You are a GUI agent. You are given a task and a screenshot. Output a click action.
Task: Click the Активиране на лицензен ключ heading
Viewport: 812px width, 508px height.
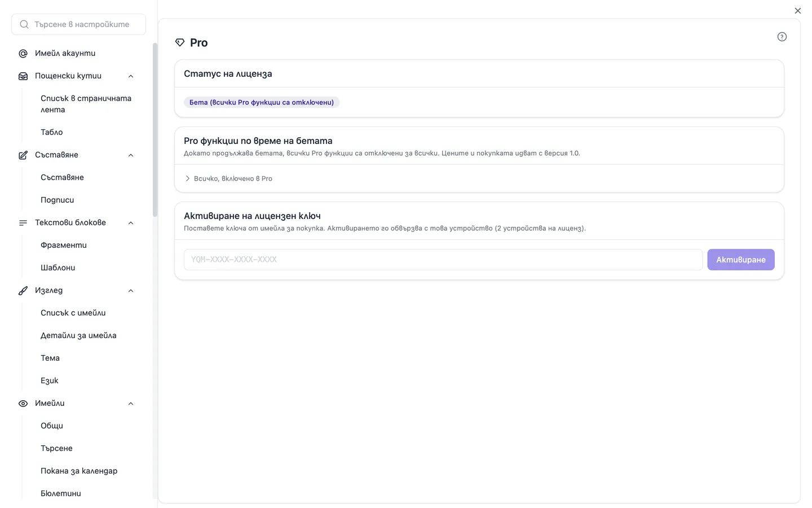(x=252, y=216)
